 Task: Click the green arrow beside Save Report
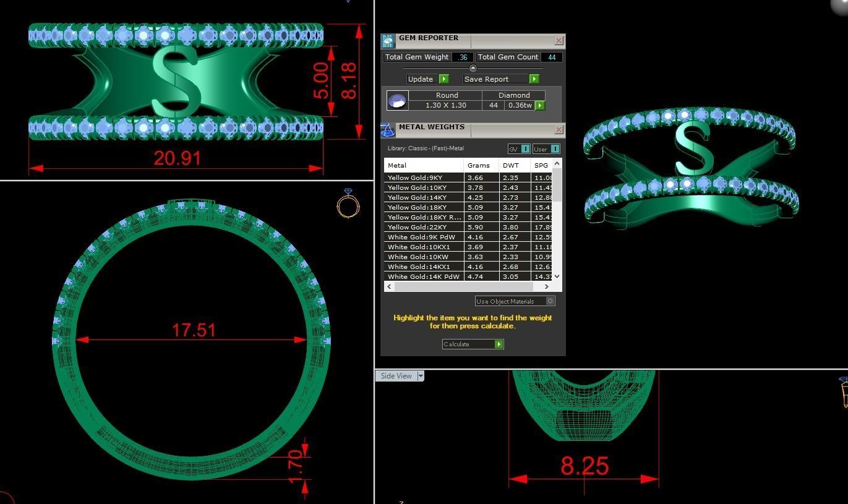(534, 79)
